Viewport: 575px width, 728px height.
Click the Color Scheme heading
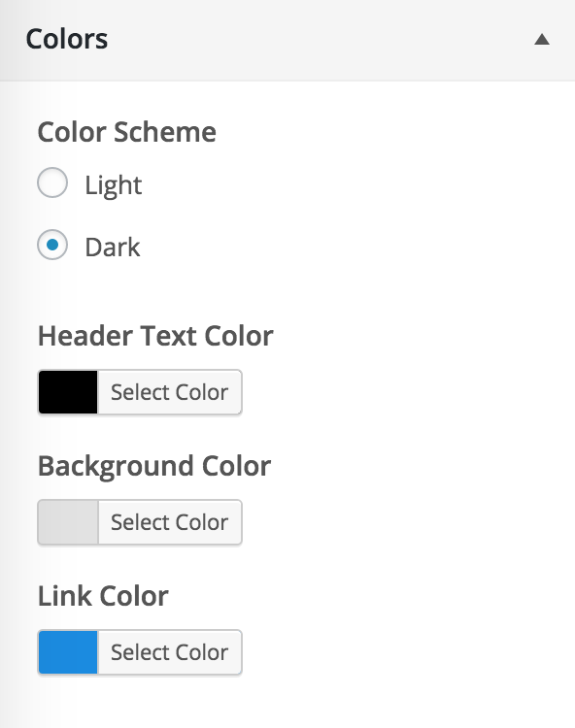pyautogui.click(x=127, y=132)
